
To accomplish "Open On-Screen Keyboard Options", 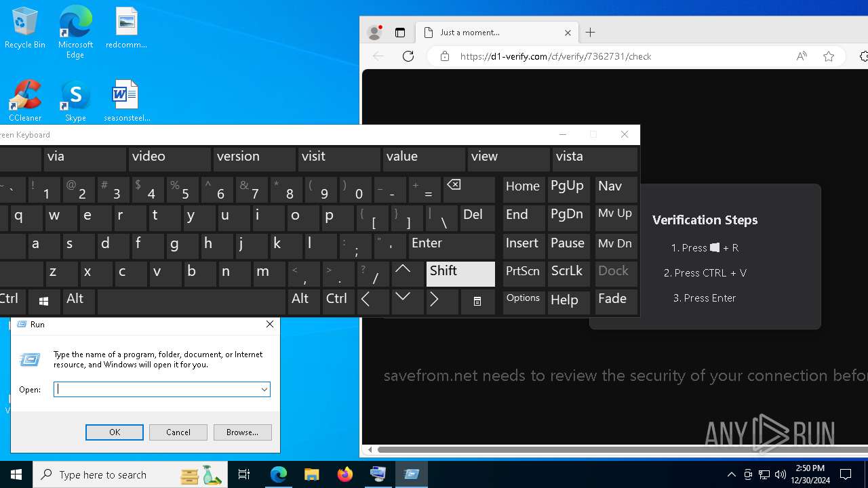I will coord(524,301).
